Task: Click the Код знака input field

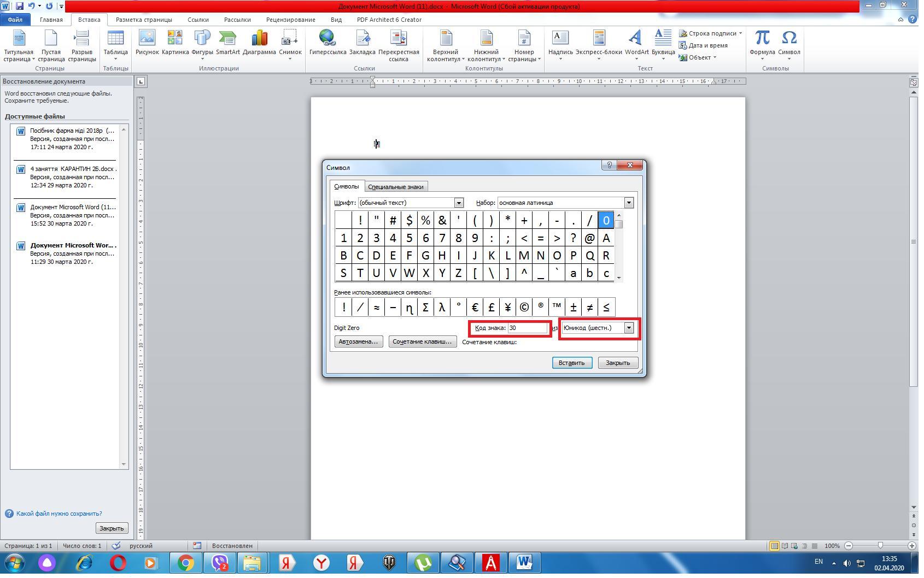Action: tap(528, 328)
